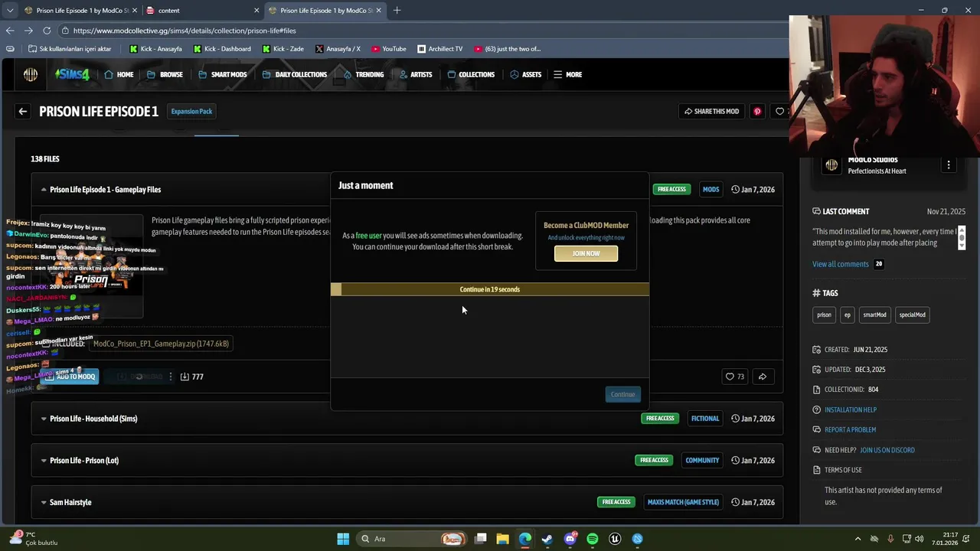Open Steam from taskbar
The image size is (980, 551).
pos(547,539)
